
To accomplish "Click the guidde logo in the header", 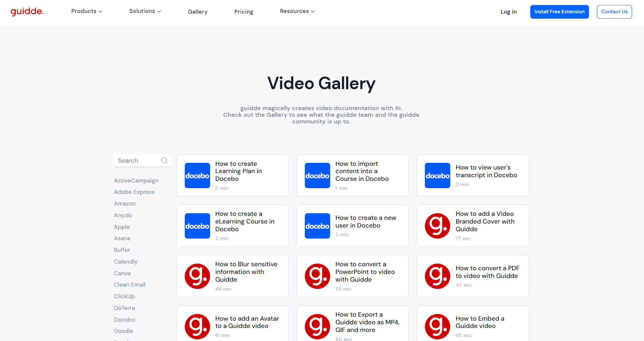I will 27,12.
